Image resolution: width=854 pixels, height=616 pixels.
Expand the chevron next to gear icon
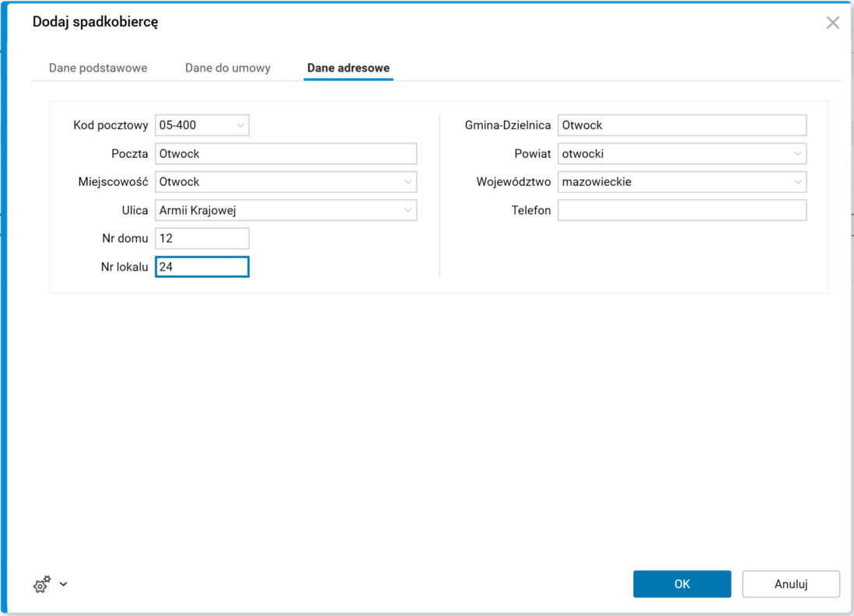coord(64,584)
